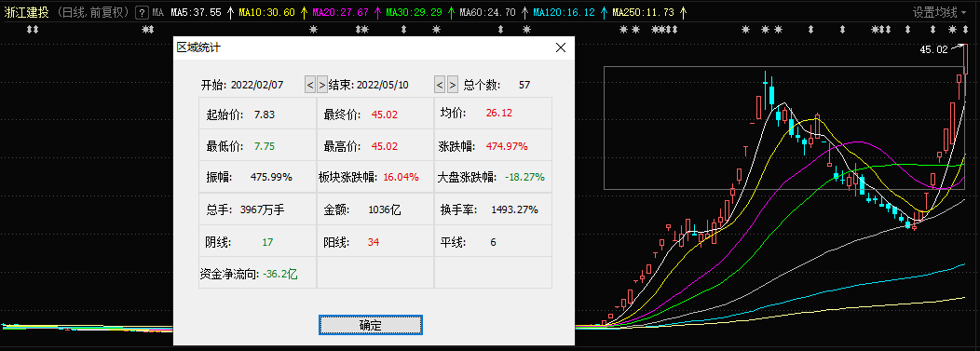
Task: Move end date 2022/05/10 forward one day
Action: coord(453,85)
